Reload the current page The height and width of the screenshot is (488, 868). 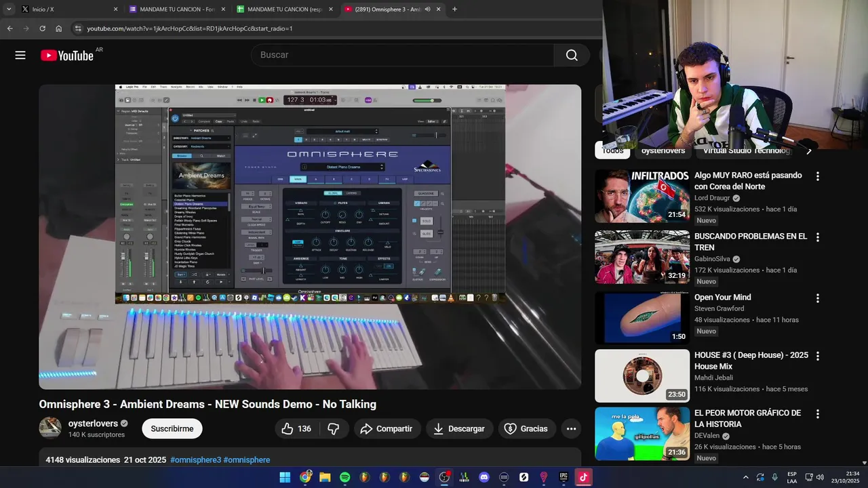42,28
